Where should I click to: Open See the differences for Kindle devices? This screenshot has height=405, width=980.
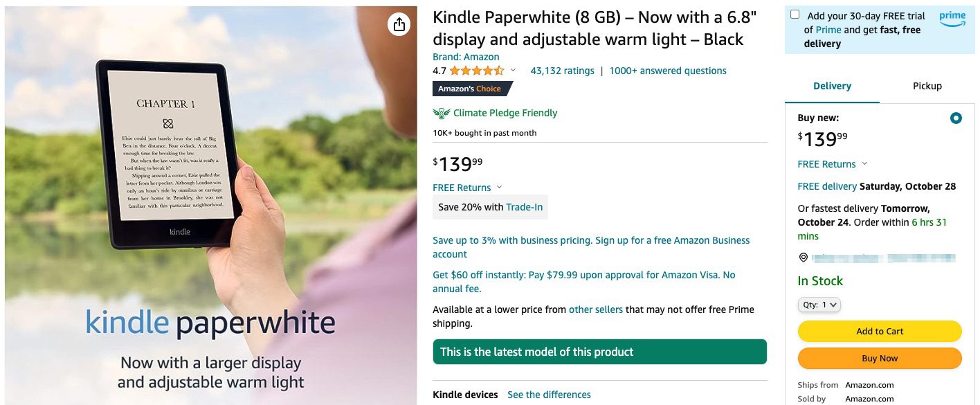tap(549, 394)
